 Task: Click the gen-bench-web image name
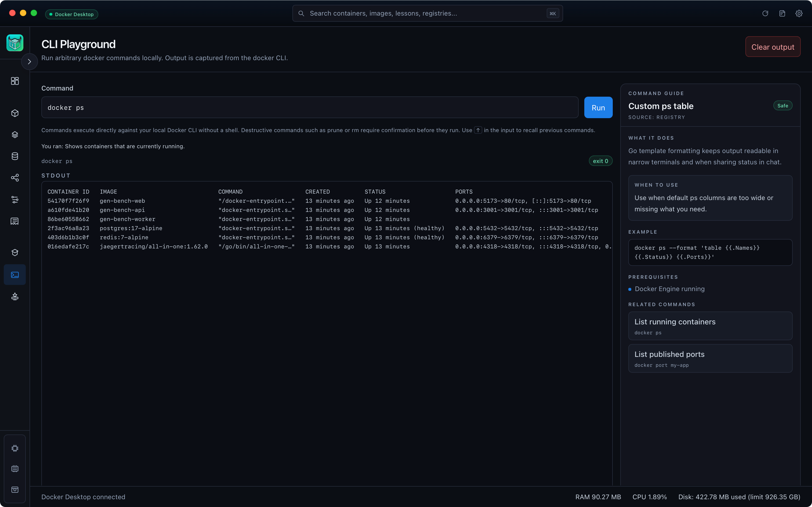click(x=122, y=201)
